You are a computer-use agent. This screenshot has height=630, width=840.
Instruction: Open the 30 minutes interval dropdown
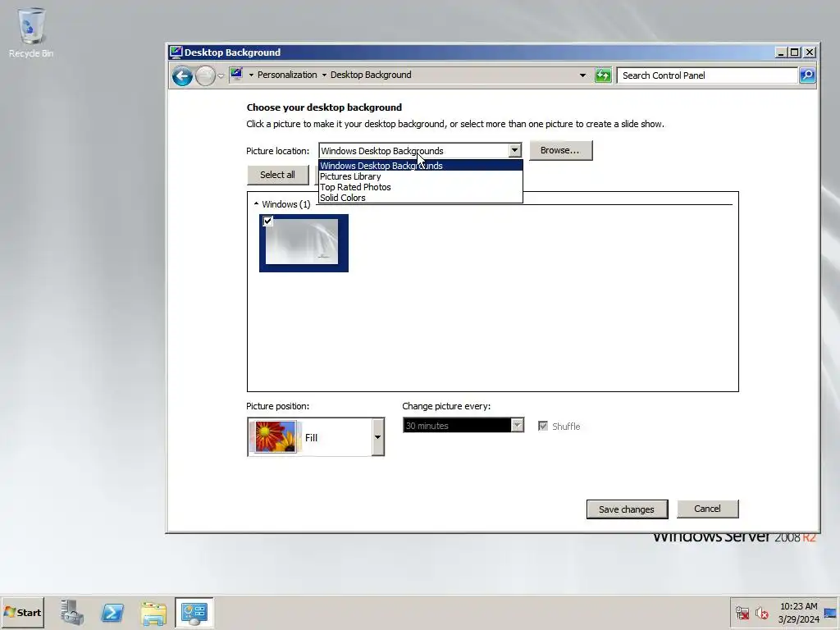517,426
